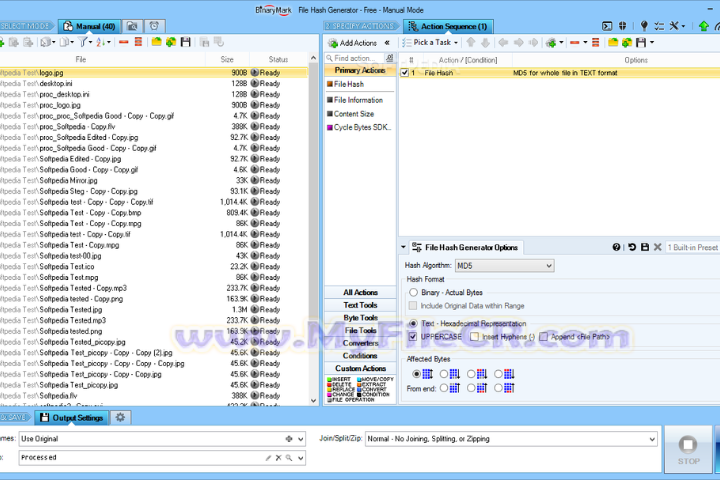Open the Text Tools category
This screenshot has height=480, width=720.
point(360,305)
